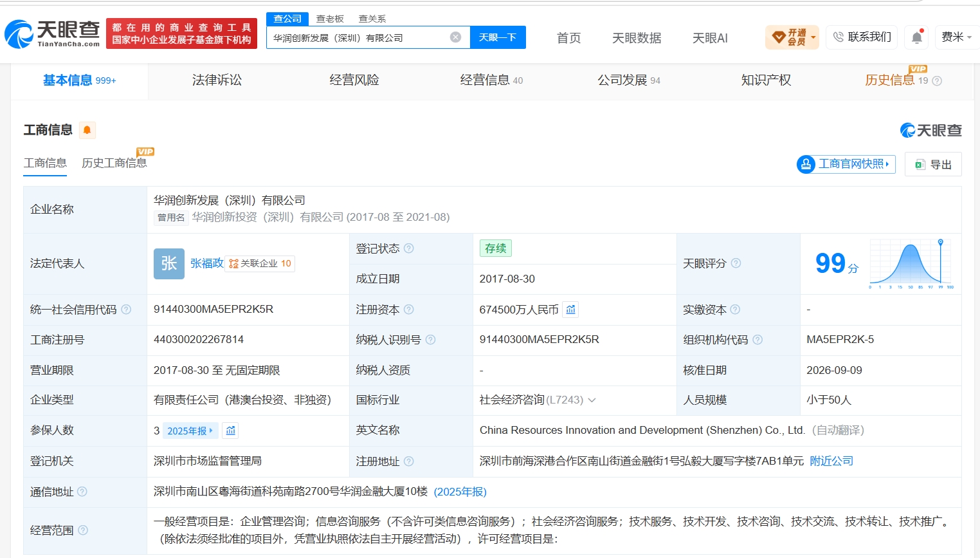Click the 工商官网快照 stamp icon
Image resolution: width=980 pixels, height=558 pixels.
pyautogui.click(x=806, y=164)
